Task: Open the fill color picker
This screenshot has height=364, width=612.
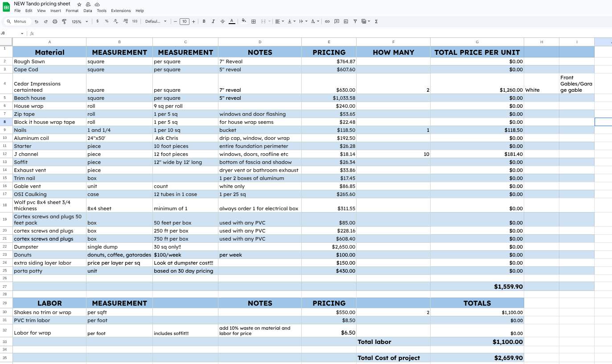Action: tap(244, 21)
